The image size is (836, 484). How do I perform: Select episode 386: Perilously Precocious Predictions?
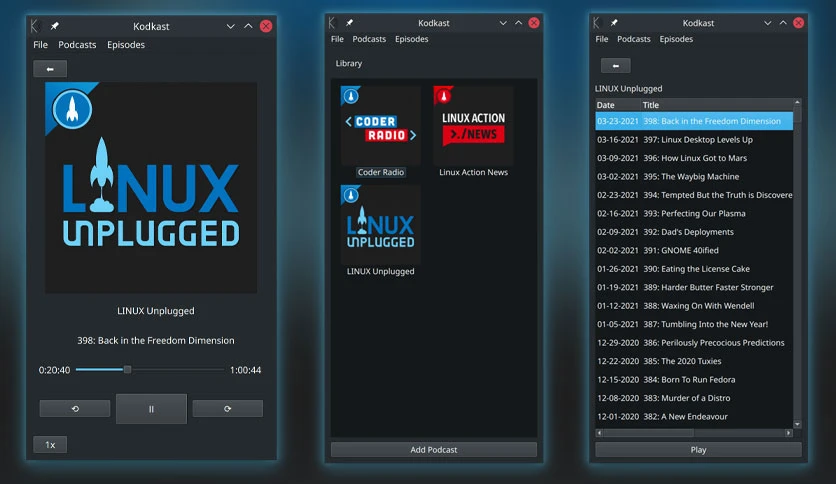pos(694,343)
